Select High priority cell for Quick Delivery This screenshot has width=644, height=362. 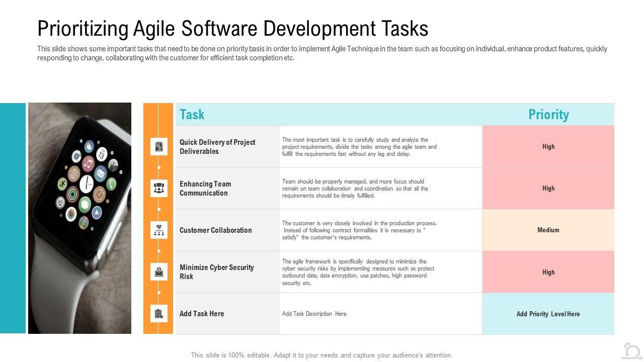pyautogui.click(x=548, y=147)
